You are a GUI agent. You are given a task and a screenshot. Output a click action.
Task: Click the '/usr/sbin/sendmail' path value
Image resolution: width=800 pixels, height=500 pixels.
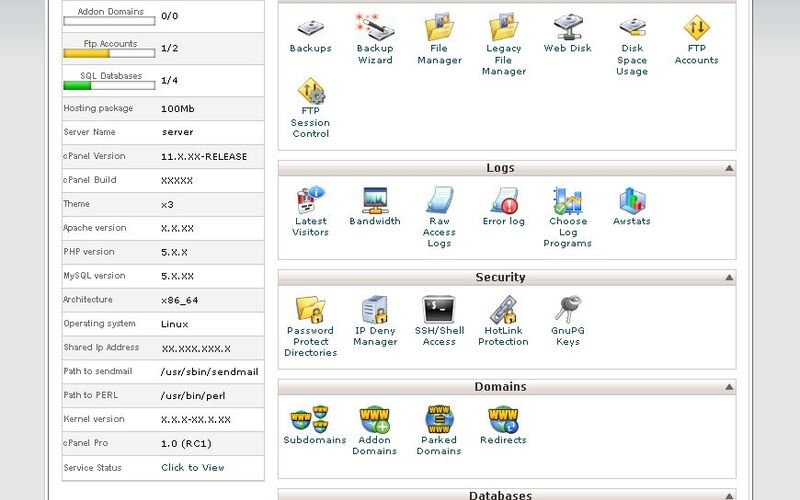[x=209, y=372]
